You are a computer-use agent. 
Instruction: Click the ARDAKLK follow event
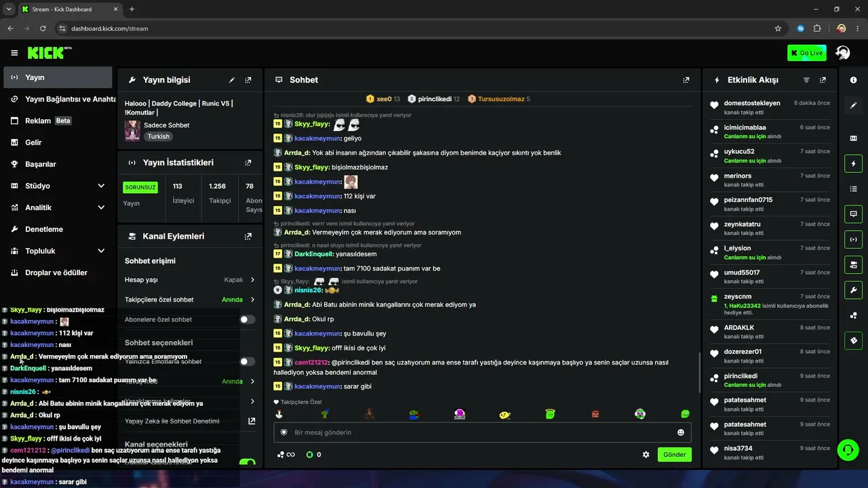tap(770, 332)
